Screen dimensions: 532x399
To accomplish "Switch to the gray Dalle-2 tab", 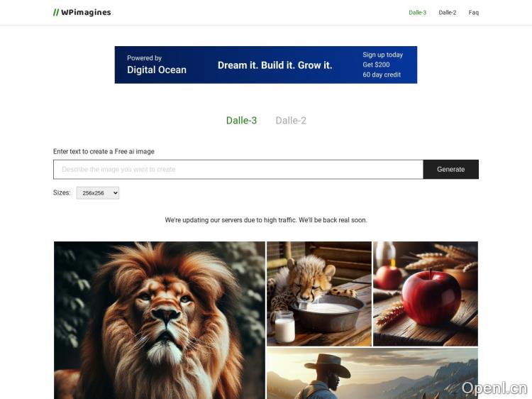I will (x=291, y=121).
